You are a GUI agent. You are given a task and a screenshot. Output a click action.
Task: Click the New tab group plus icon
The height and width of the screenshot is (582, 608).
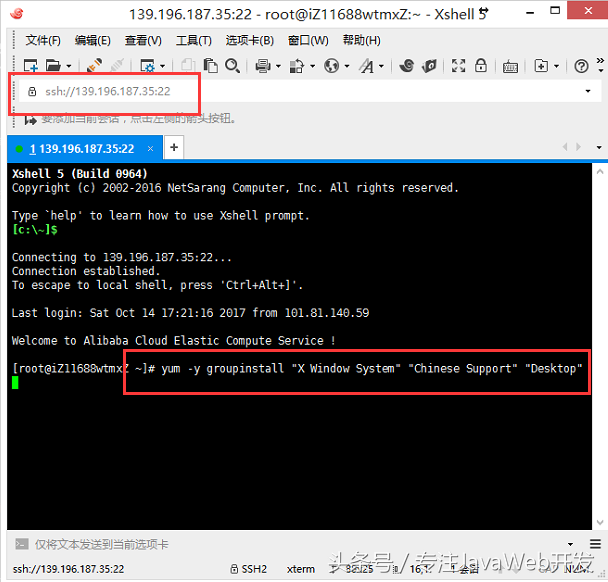pyautogui.click(x=541, y=66)
